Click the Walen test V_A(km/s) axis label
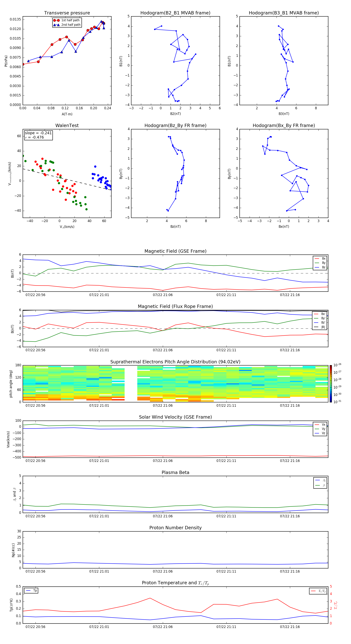 (67, 227)
